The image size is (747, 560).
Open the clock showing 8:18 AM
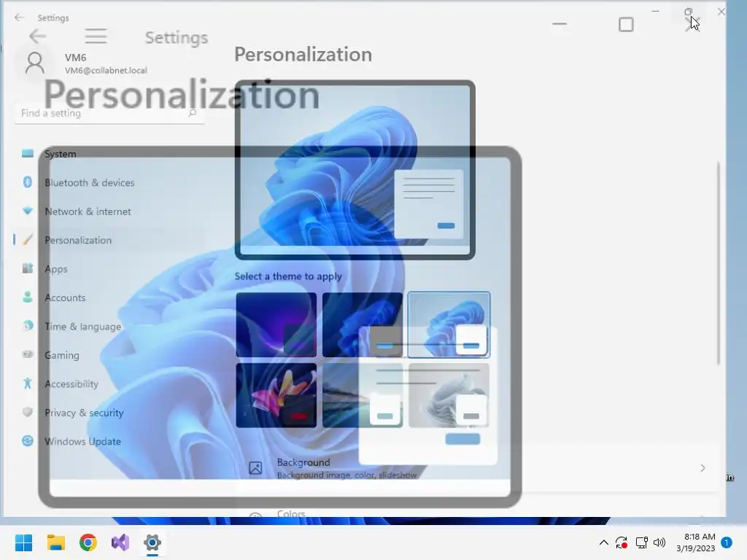695,542
